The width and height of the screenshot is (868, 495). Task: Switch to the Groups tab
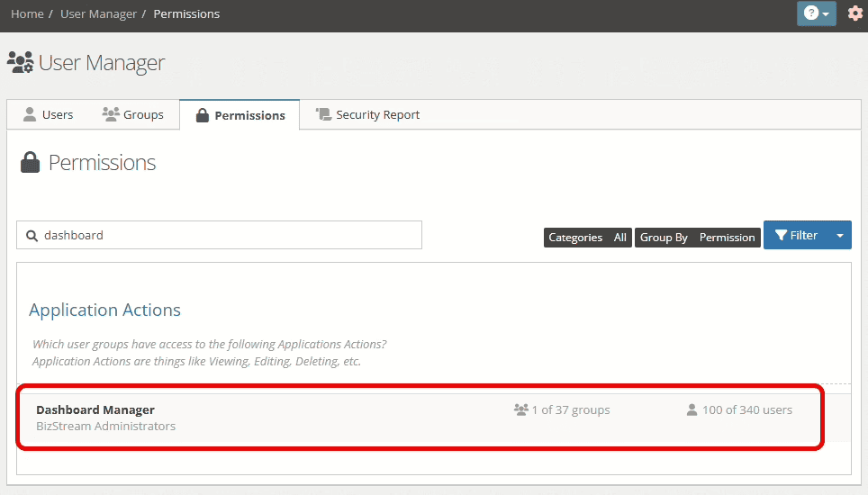[x=133, y=114]
